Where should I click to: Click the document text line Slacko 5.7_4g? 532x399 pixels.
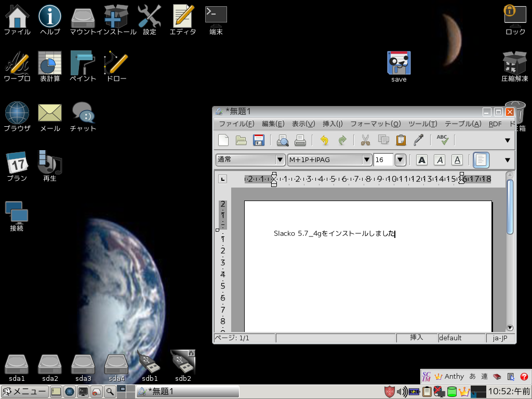pos(334,233)
